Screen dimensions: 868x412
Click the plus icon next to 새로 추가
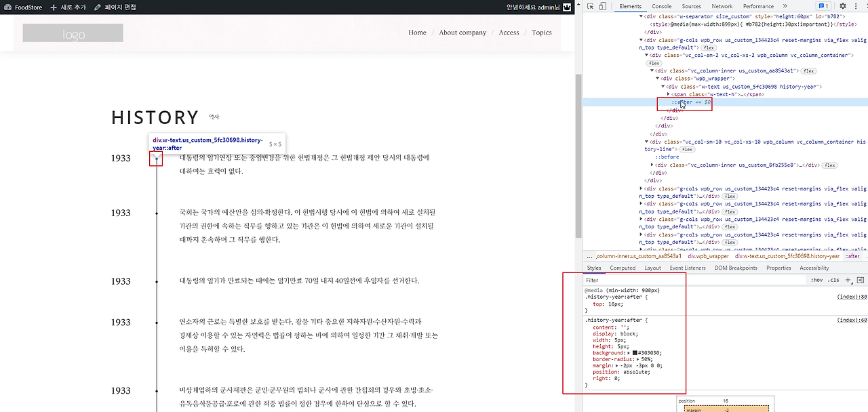point(54,7)
